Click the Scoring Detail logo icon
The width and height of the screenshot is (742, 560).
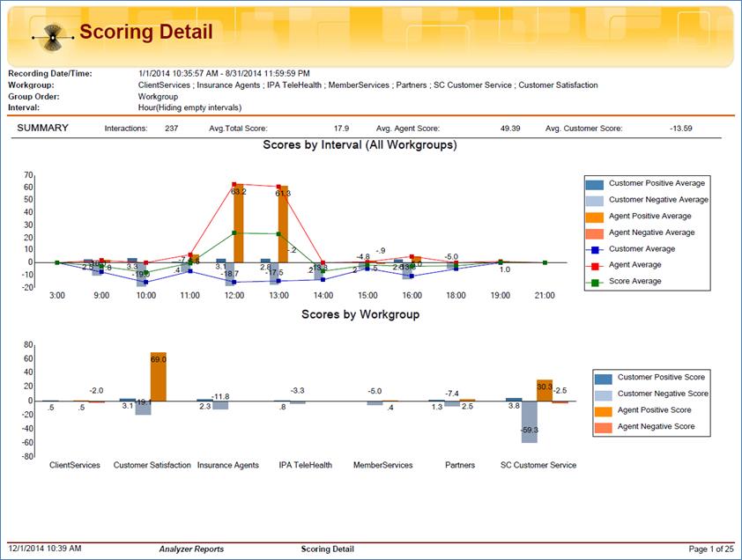[x=53, y=37]
